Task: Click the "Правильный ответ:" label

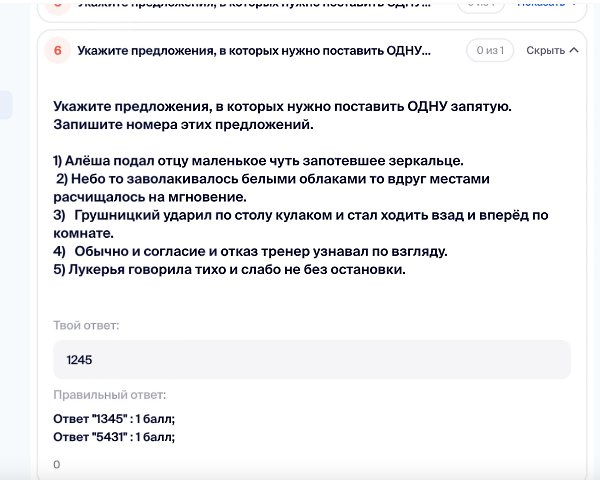Action: pyautogui.click(x=109, y=395)
